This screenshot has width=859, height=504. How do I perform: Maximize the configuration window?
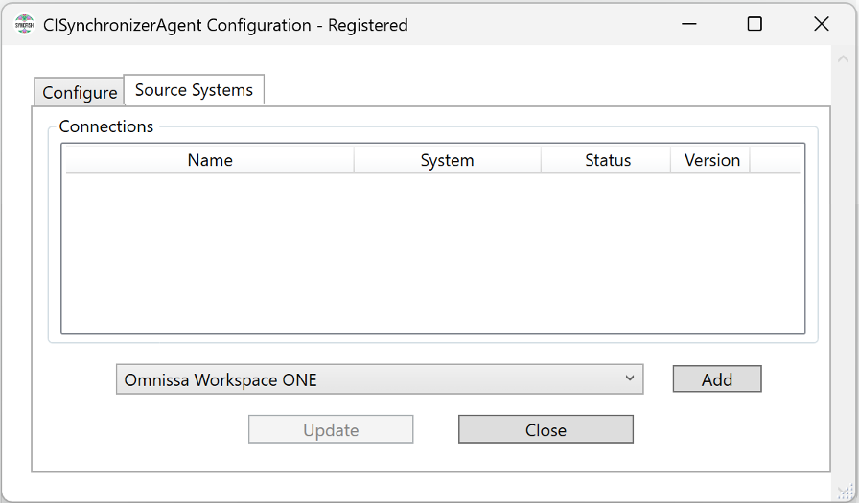[755, 24]
